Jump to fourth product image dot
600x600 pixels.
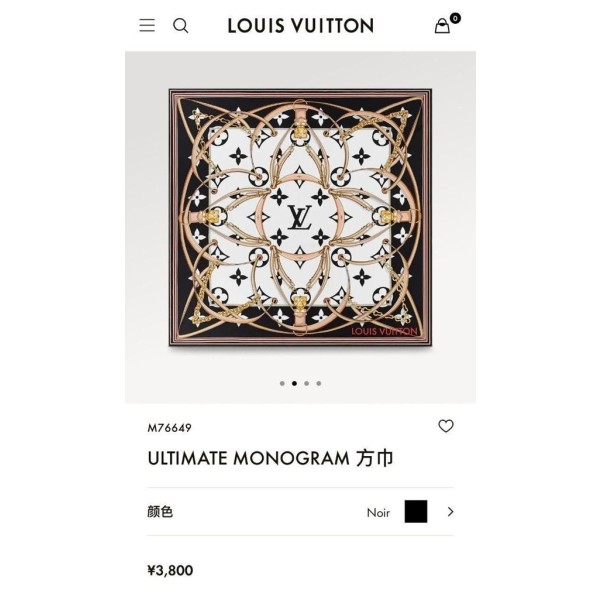319,383
